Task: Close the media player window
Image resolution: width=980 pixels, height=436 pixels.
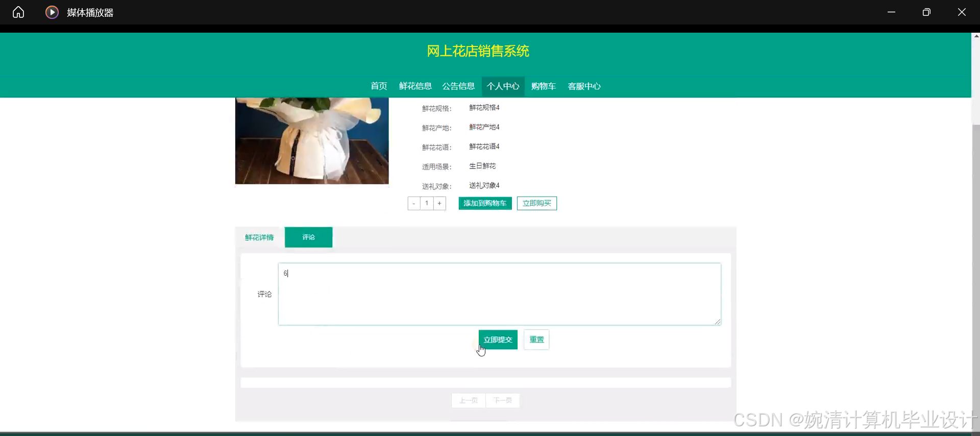Action: [x=962, y=12]
